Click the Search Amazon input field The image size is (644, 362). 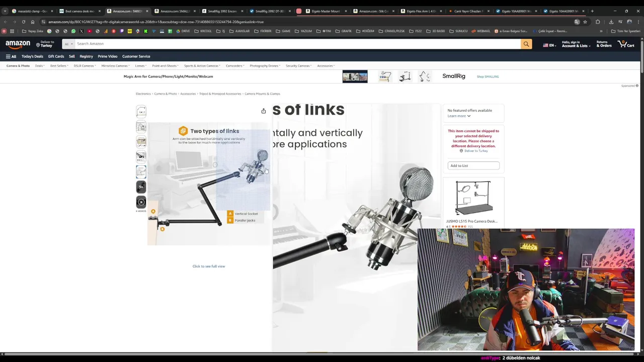tap(297, 44)
